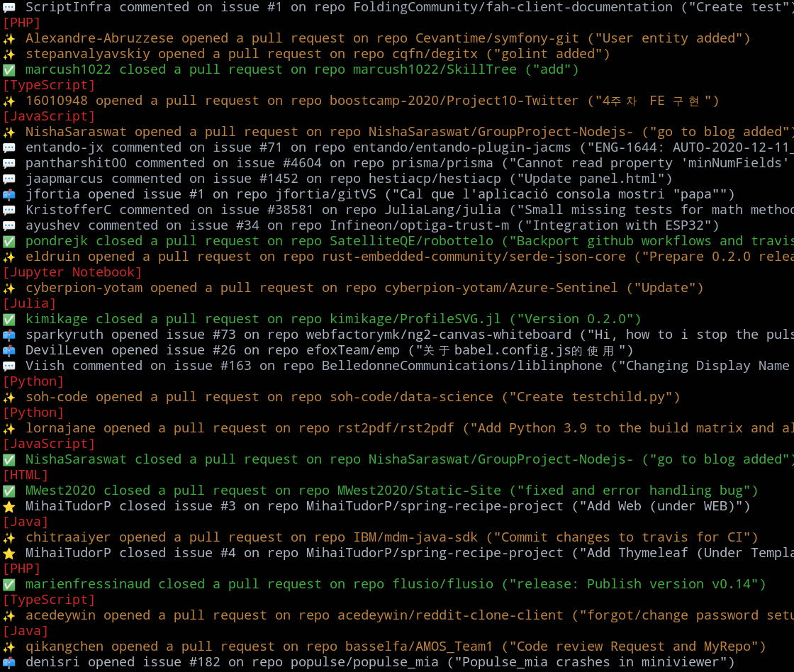794x672 pixels.
Task: Click the speech bubble icon before entando-jx line
Action: pos(9,148)
